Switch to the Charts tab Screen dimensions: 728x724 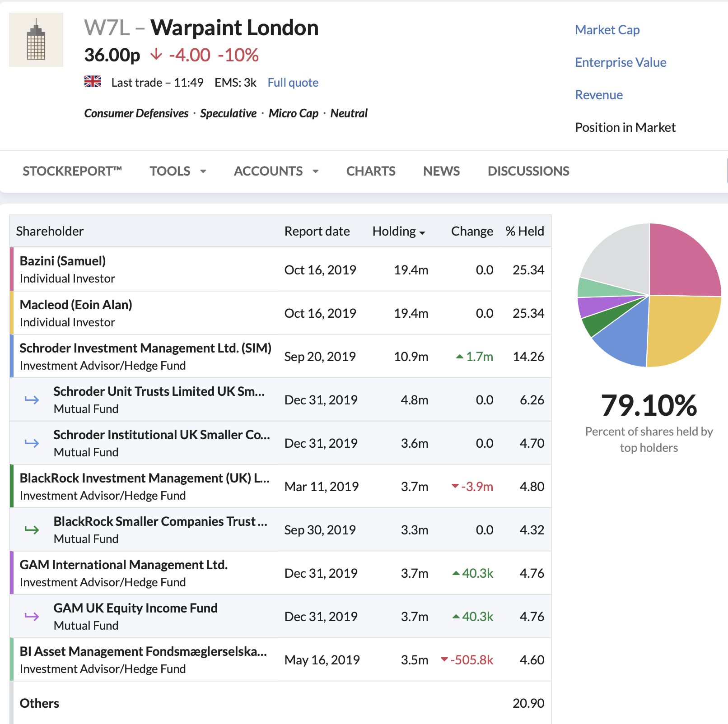[371, 171]
